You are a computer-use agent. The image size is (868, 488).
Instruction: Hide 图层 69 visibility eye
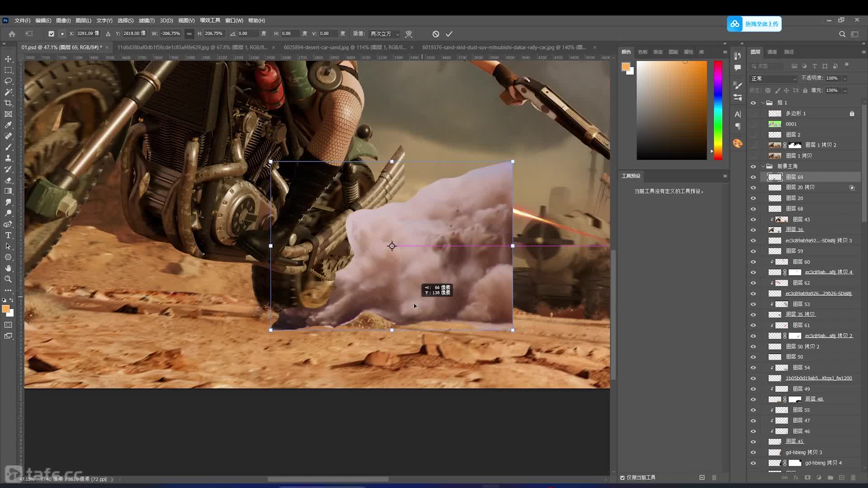(753, 177)
